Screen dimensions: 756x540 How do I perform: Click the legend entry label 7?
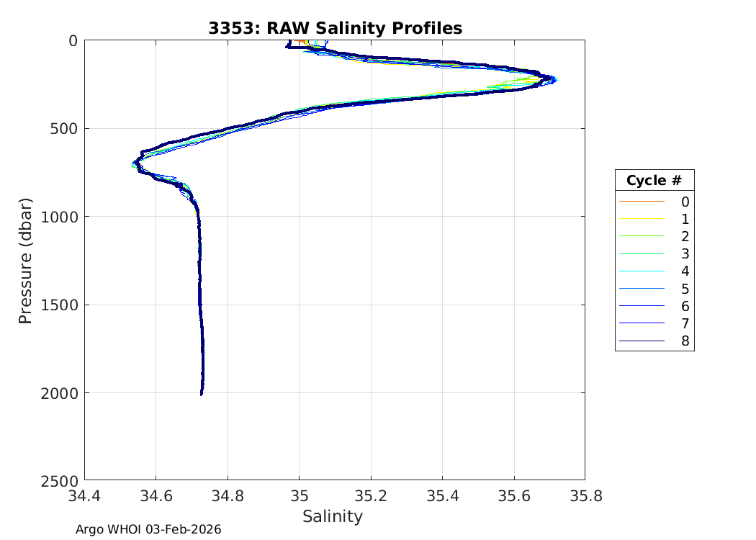[685, 324]
